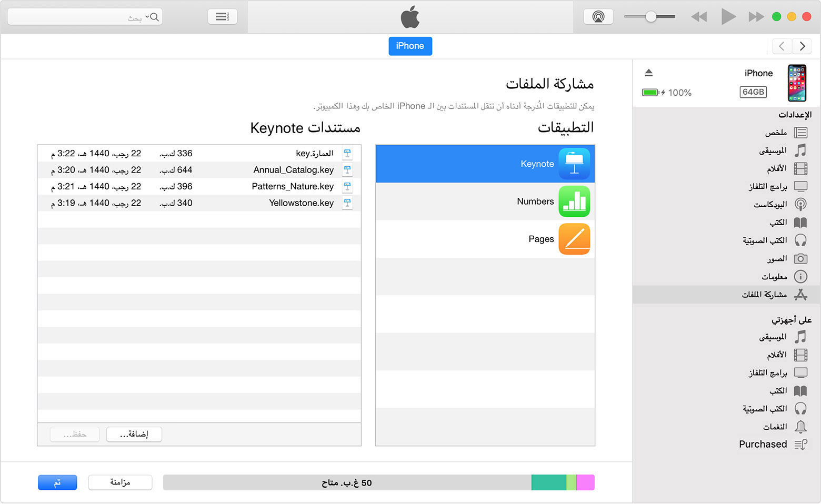
Task: Click the fast-forward playback button
Action: [x=756, y=17]
